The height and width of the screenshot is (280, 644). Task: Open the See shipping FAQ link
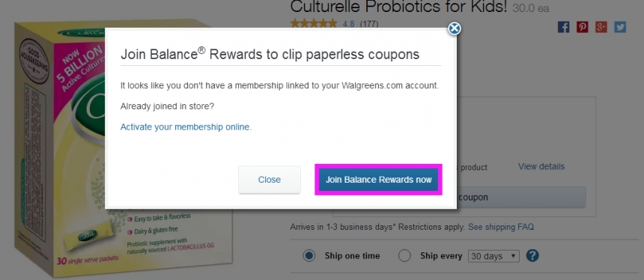(501, 227)
